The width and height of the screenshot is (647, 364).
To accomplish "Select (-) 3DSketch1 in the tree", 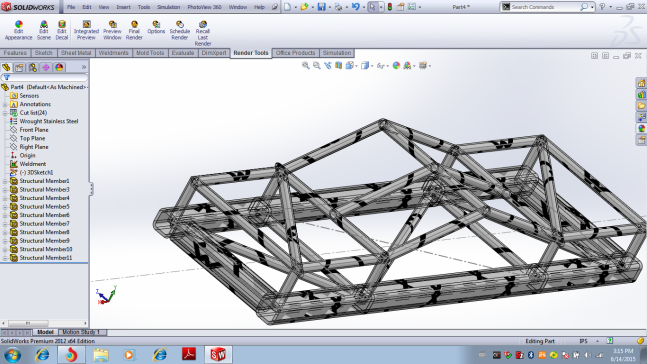I will pyautogui.click(x=36, y=173).
